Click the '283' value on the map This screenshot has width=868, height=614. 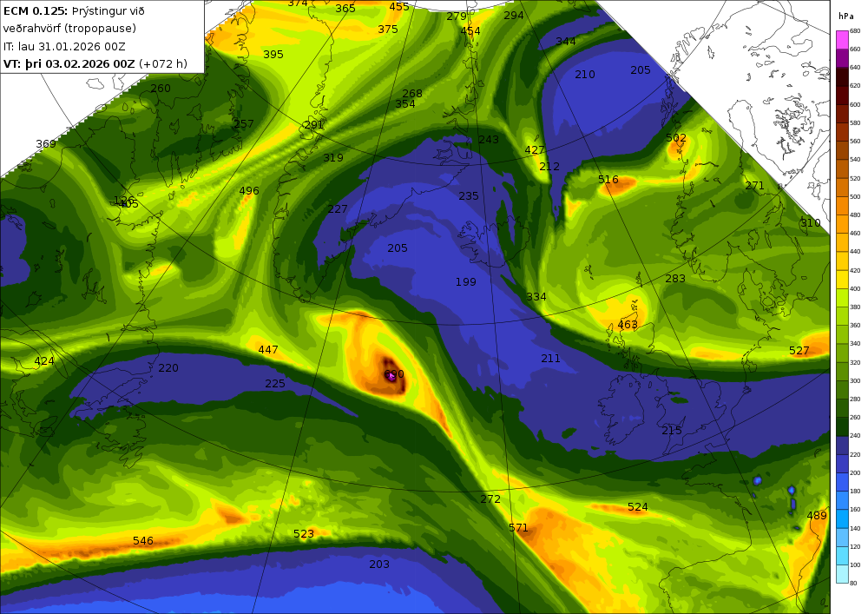674,279
